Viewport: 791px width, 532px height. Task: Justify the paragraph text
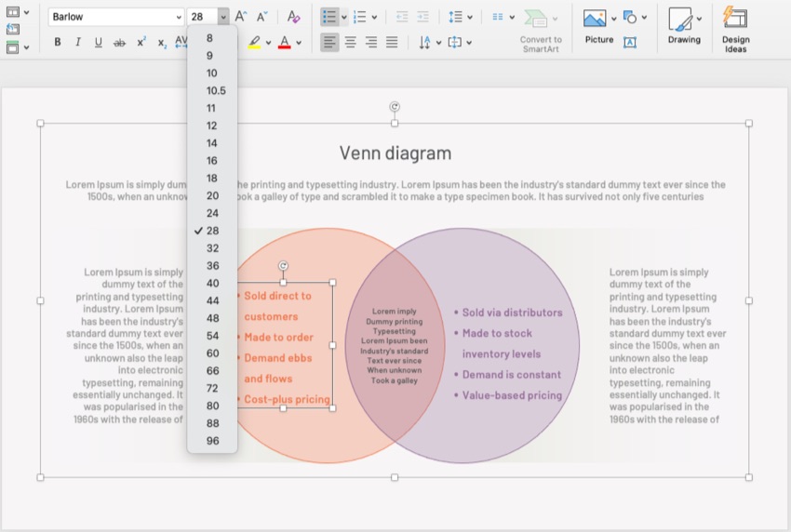(392, 43)
